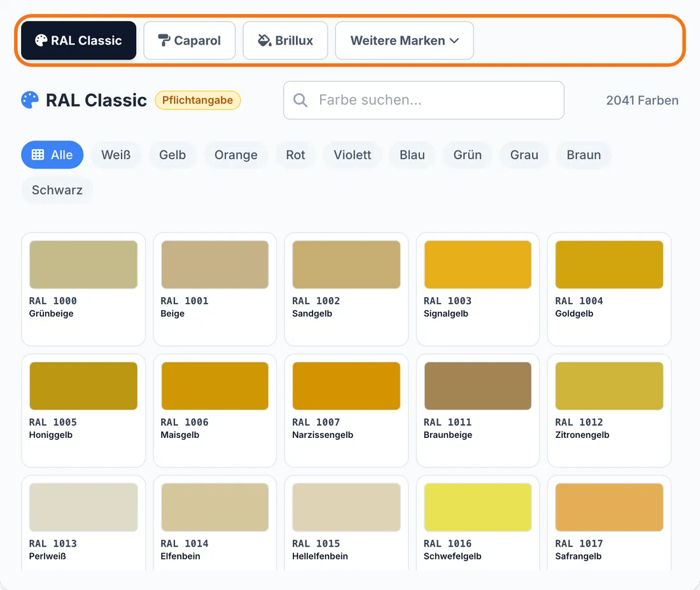Click the paint roller icon on Caparol
700x590 pixels.
point(164,41)
